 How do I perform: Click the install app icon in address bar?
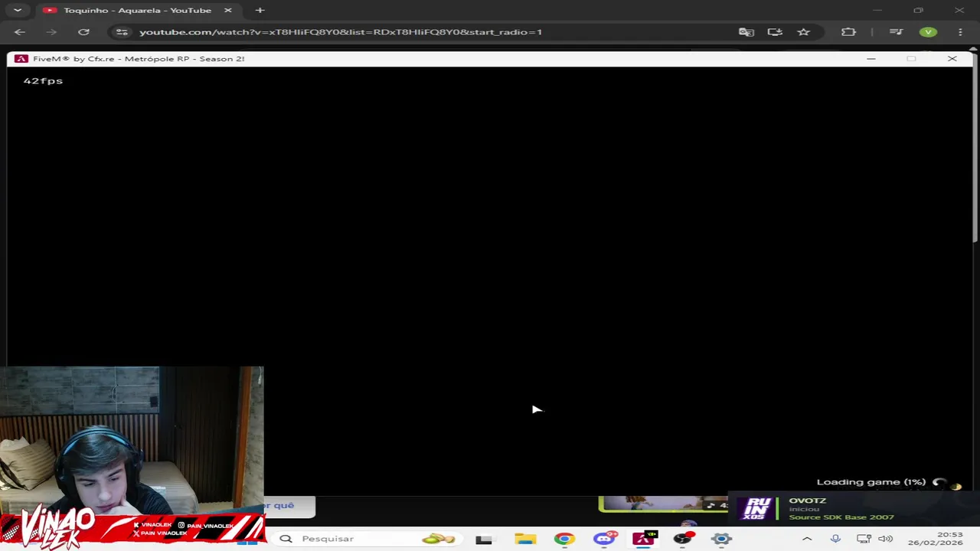(x=775, y=32)
